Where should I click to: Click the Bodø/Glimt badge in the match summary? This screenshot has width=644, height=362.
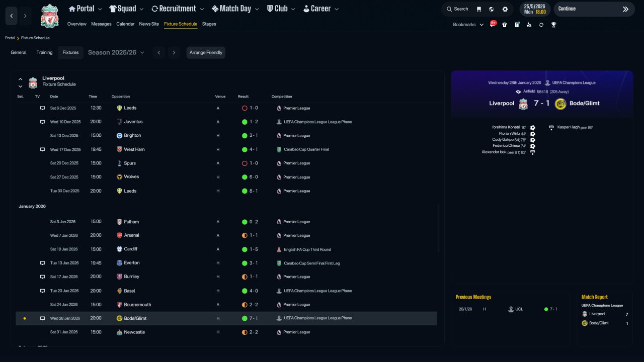pyautogui.click(x=560, y=104)
